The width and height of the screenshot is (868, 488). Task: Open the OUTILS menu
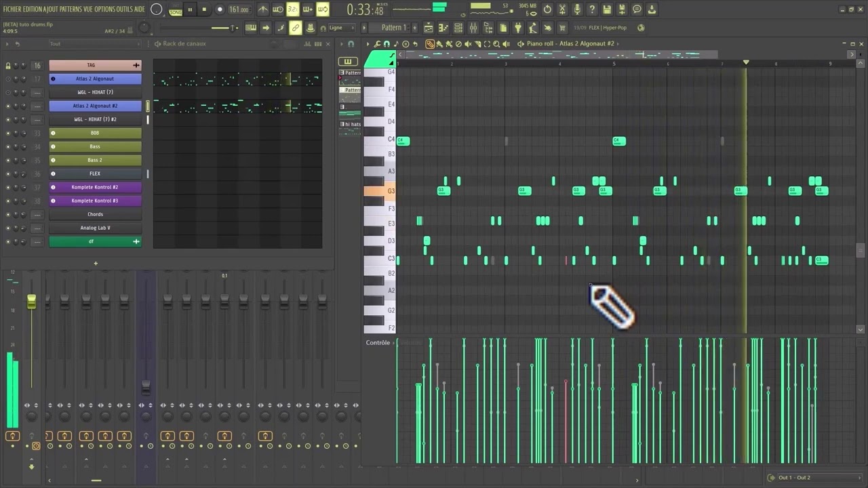click(x=125, y=9)
